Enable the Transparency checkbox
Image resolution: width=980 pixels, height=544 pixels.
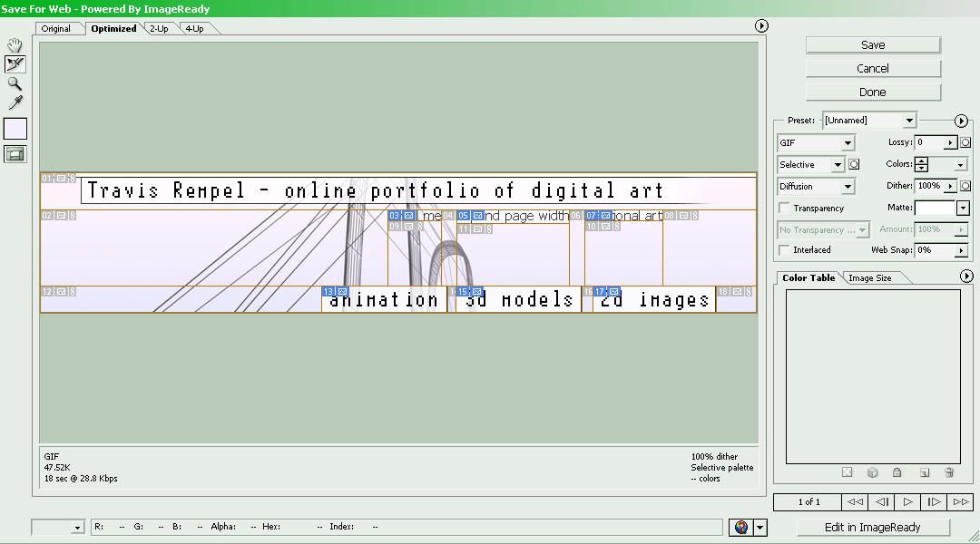[784, 209]
